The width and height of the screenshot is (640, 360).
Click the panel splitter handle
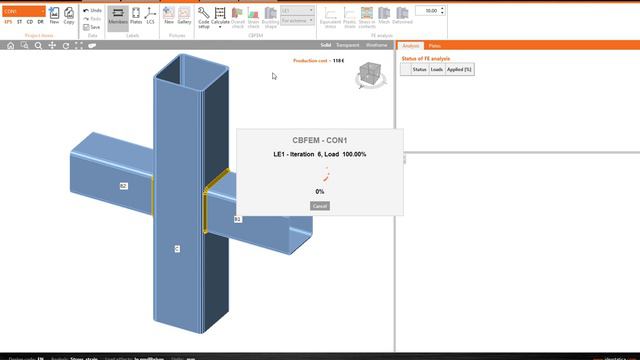click(x=404, y=159)
